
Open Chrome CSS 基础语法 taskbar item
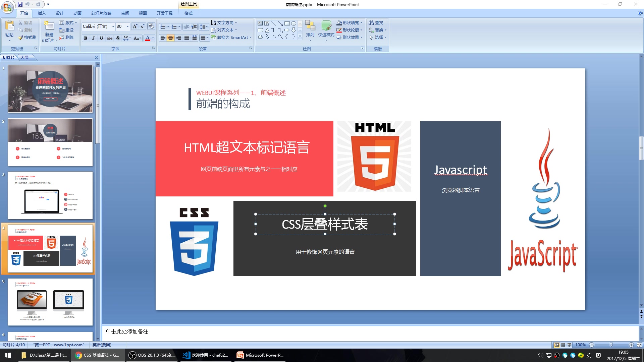click(x=97, y=355)
